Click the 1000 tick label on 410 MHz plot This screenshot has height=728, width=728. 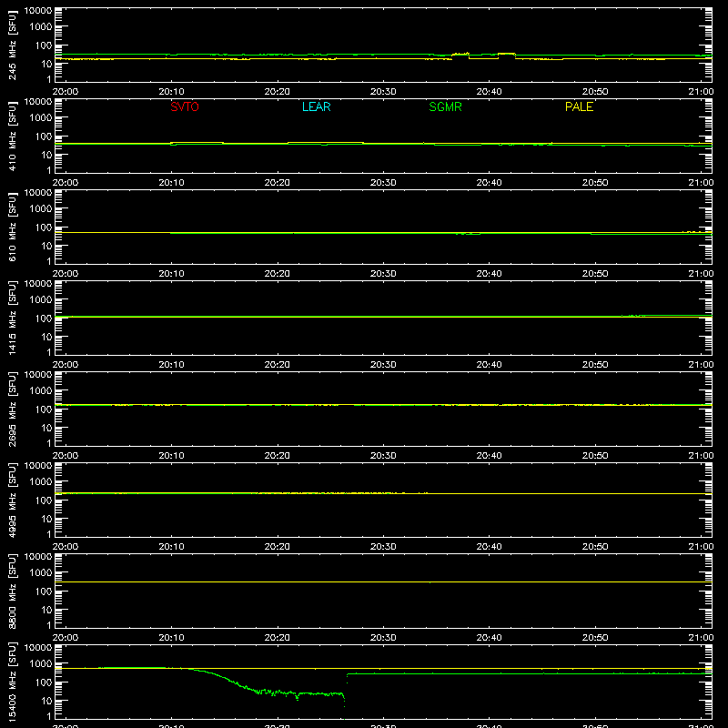pyautogui.click(x=41, y=118)
